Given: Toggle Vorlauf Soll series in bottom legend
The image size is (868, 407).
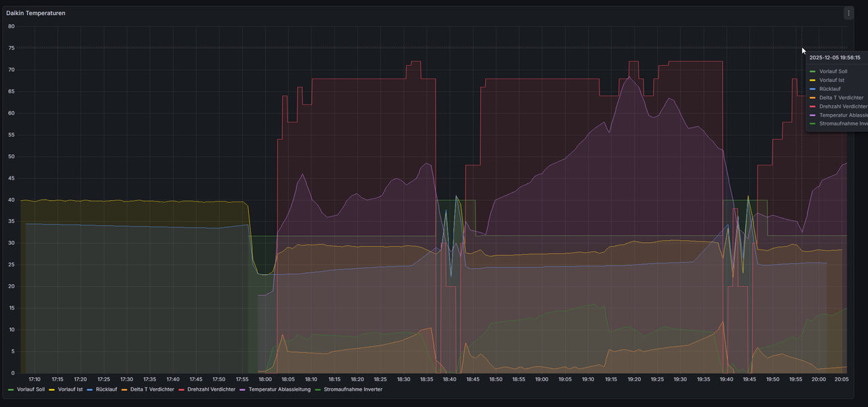Looking at the screenshot, I should click(31, 389).
